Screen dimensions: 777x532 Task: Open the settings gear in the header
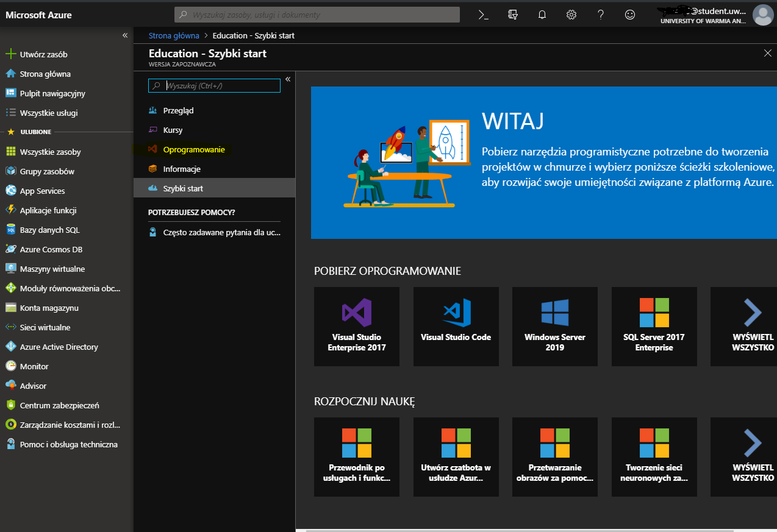(571, 15)
